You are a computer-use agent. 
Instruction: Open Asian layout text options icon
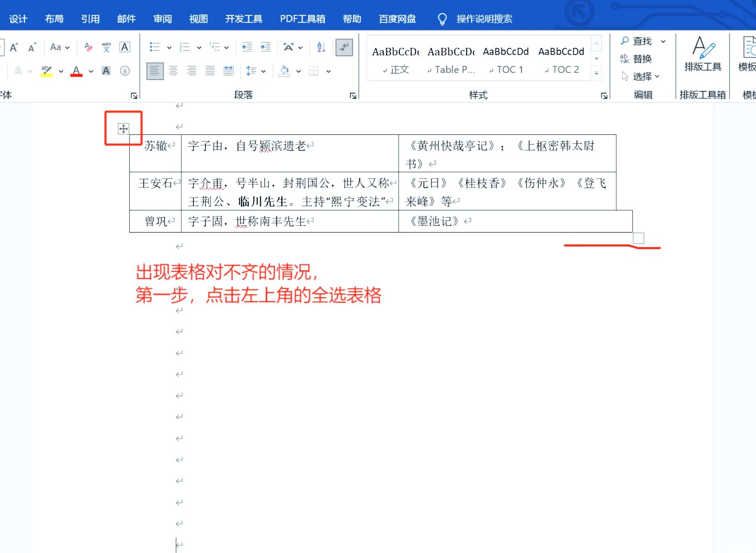[289, 47]
